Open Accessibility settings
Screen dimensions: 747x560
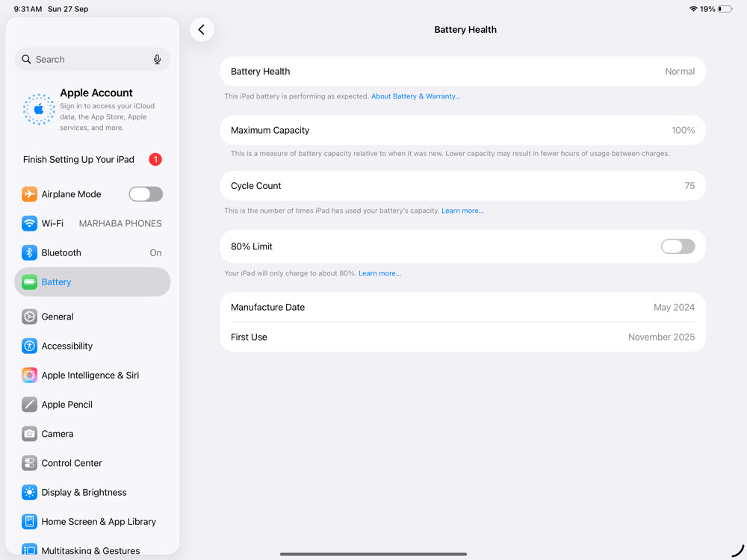tap(93, 346)
